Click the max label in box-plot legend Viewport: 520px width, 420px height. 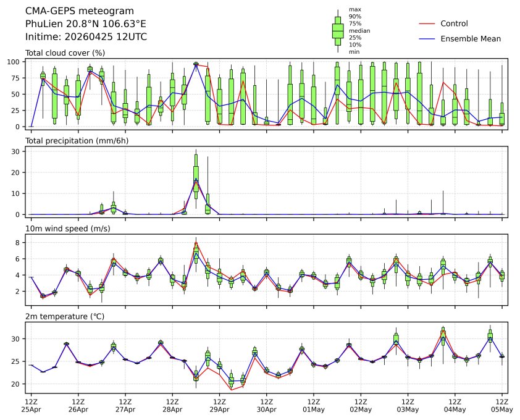(x=354, y=9)
